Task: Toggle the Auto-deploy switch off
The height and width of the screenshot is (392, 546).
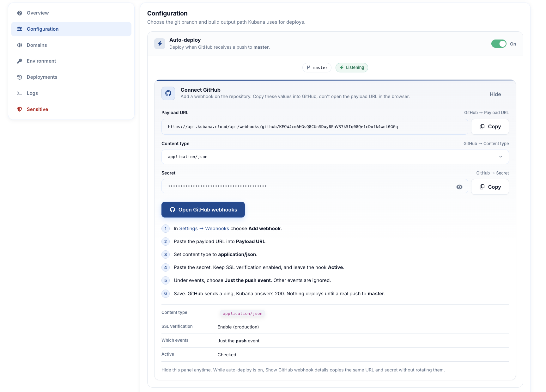Action: (499, 44)
